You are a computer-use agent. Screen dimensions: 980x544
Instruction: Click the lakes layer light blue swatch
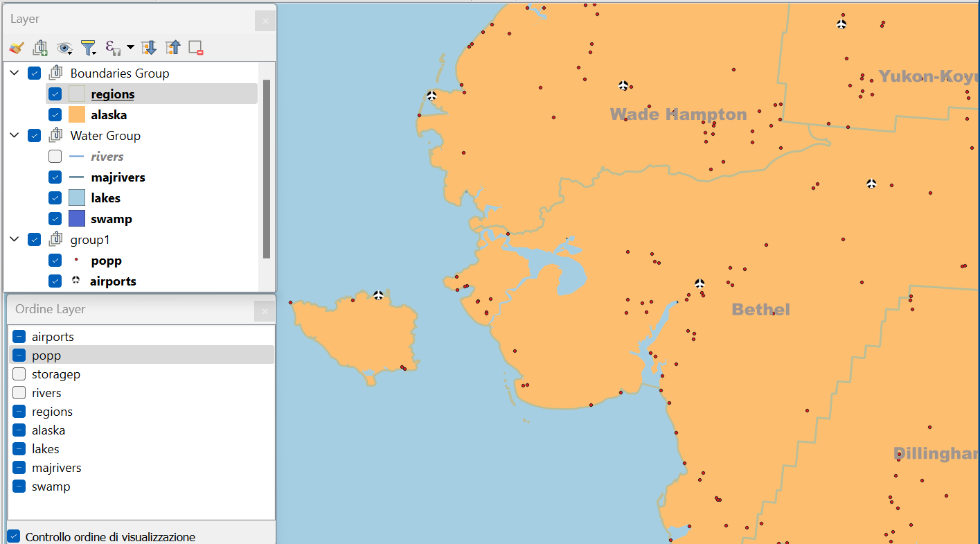click(77, 198)
